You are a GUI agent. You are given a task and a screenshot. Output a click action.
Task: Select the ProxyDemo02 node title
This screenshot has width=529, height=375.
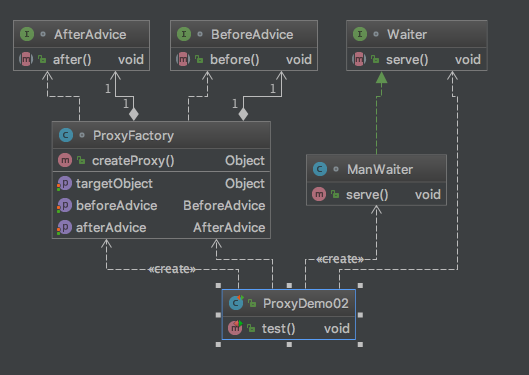[306, 304]
